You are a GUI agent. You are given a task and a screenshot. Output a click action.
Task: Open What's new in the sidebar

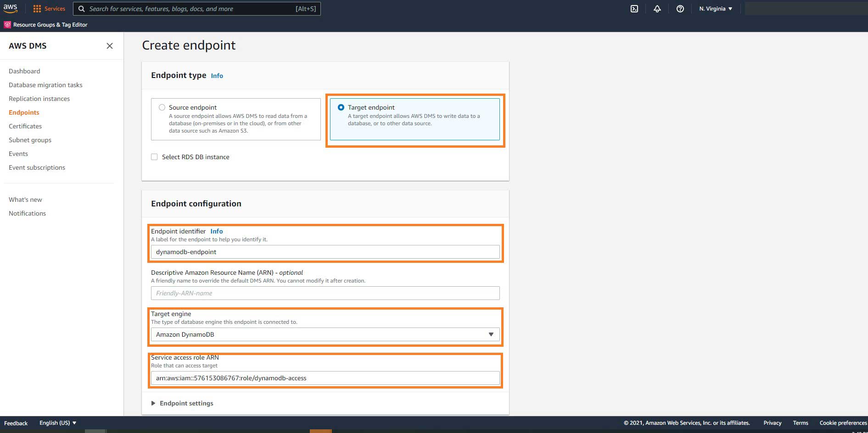(25, 200)
